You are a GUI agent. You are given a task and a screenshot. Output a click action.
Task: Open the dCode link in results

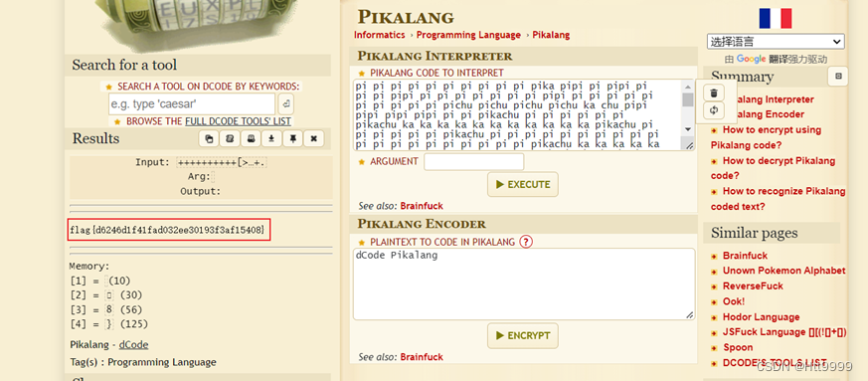(133, 344)
